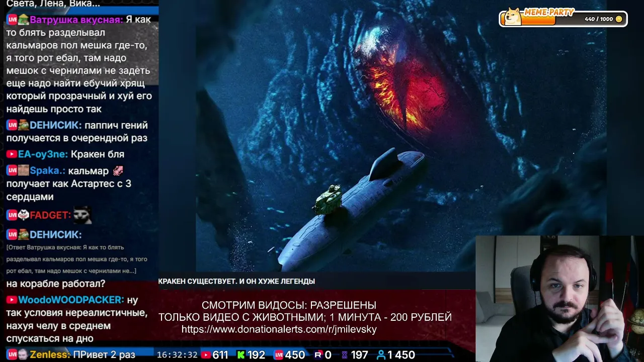This screenshot has height=362, width=644.
Task: Click the message 'на корабле работал?'
Action: tap(56, 284)
